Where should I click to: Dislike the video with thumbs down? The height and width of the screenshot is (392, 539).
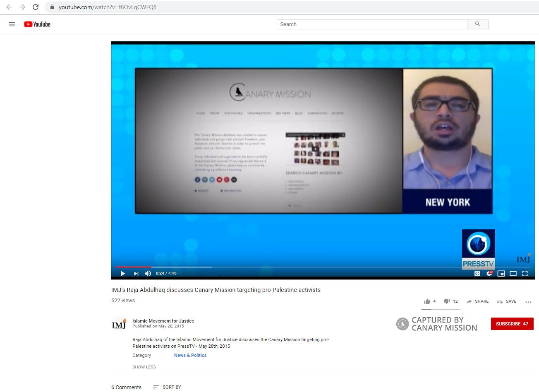(x=447, y=301)
